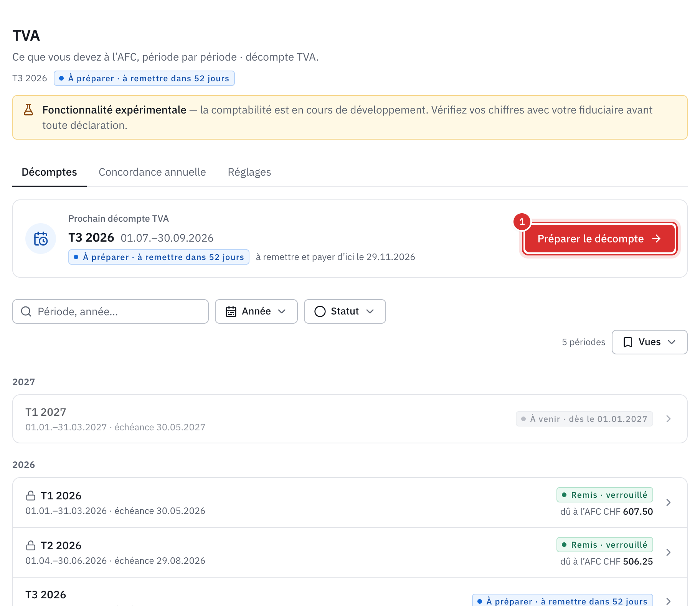
Task: Click the 2027 year group heading
Action: (24, 382)
